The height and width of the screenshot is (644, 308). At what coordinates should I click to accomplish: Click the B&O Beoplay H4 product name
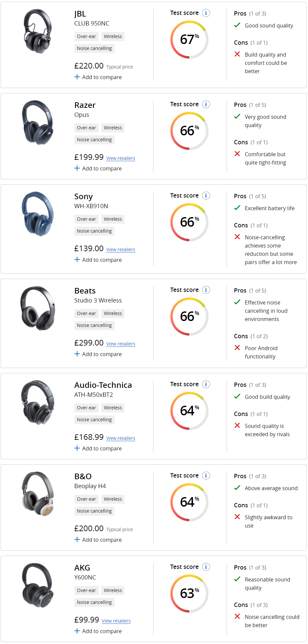click(x=90, y=481)
